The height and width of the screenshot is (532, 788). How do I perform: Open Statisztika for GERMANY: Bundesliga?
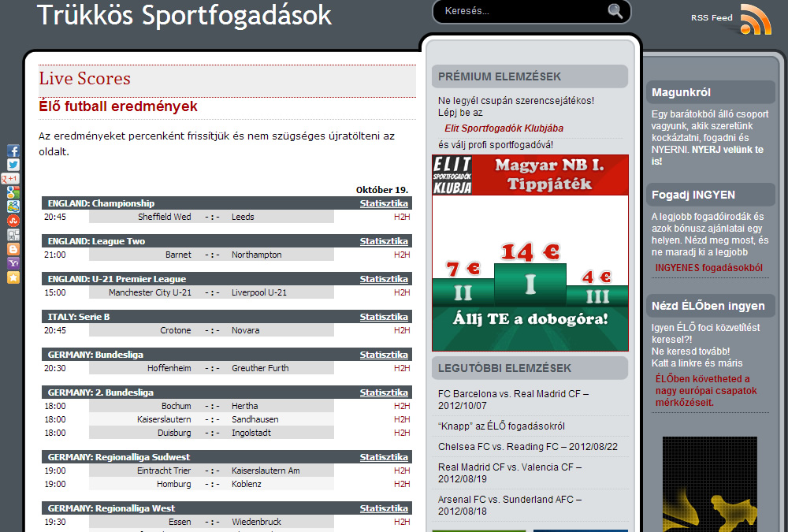(x=384, y=355)
